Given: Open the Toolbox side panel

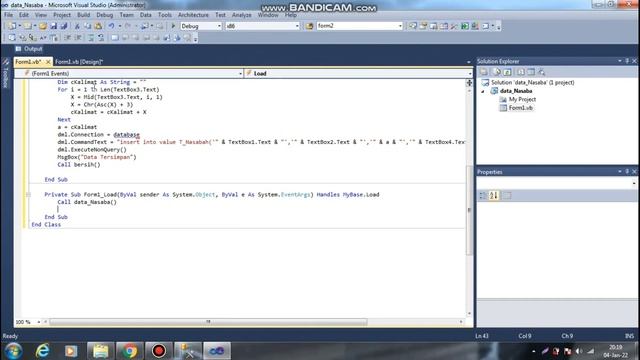Looking at the screenshot, I should coord(6,73).
